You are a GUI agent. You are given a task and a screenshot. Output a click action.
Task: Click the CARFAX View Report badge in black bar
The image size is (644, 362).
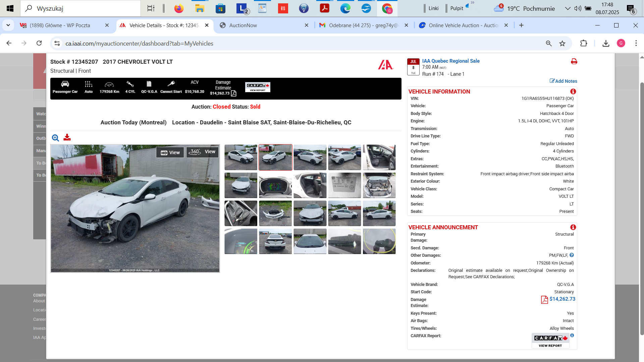pos(258,87)
